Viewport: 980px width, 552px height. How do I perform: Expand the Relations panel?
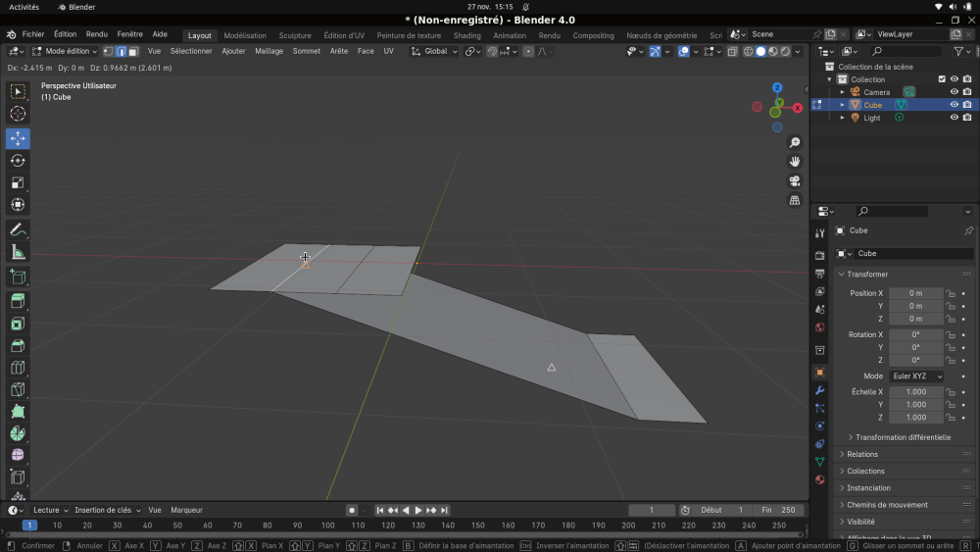click(862, 454)
